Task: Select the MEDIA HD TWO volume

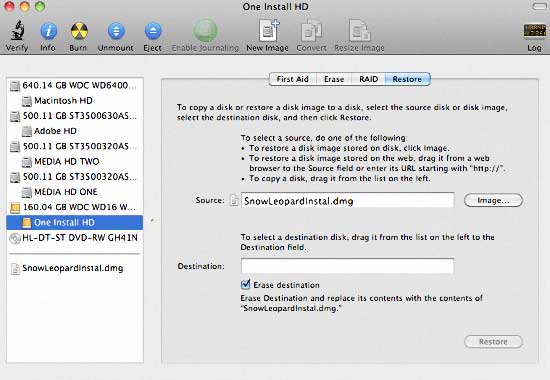Action: point(75,161)
